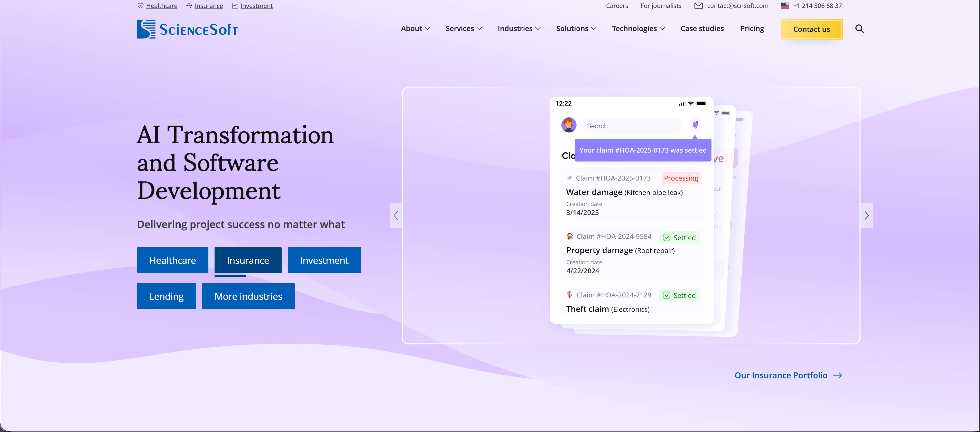
Task: Select the Insurance industry tab
Action: pyautogui.click(x=248, y=260)
